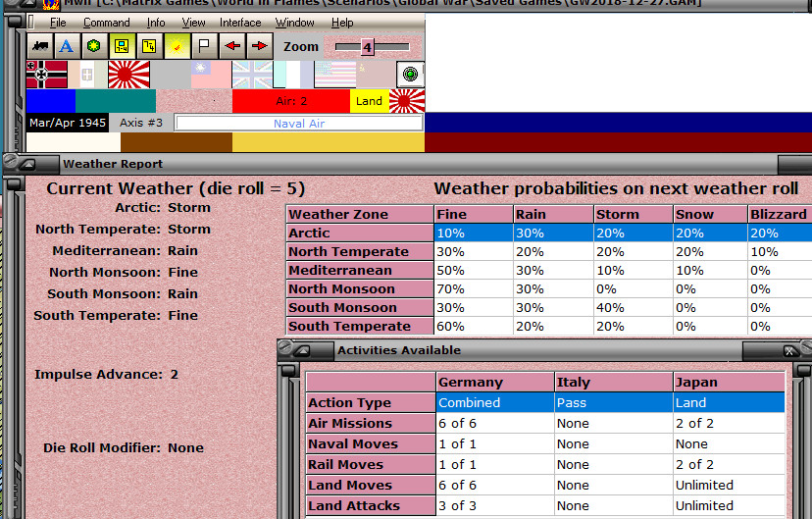Viewport: 812px width, 519px height.
Task: Click Germany's Combined action type cell
Action: point(494,402)
